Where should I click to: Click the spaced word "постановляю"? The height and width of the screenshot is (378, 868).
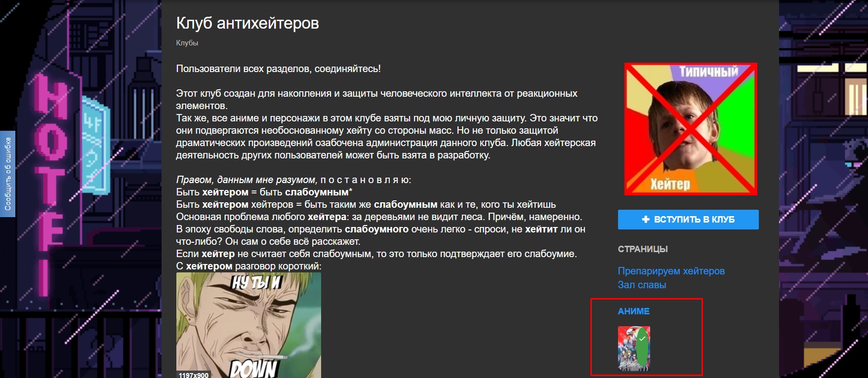pos(365,180)
